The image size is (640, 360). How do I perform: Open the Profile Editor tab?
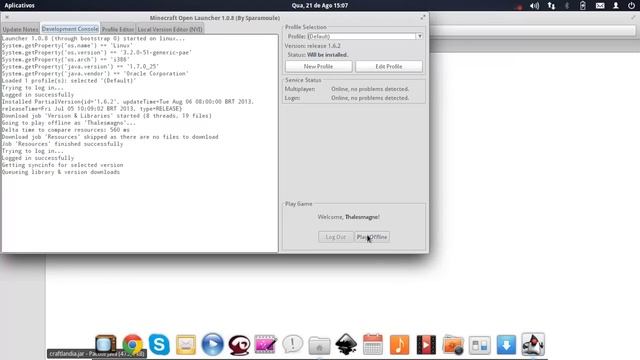click(118, 29)
